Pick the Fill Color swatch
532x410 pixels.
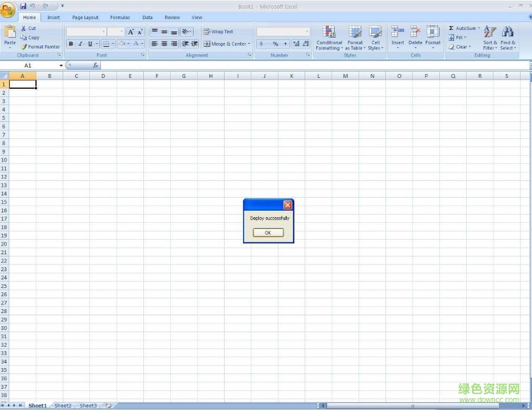point(122,44)
